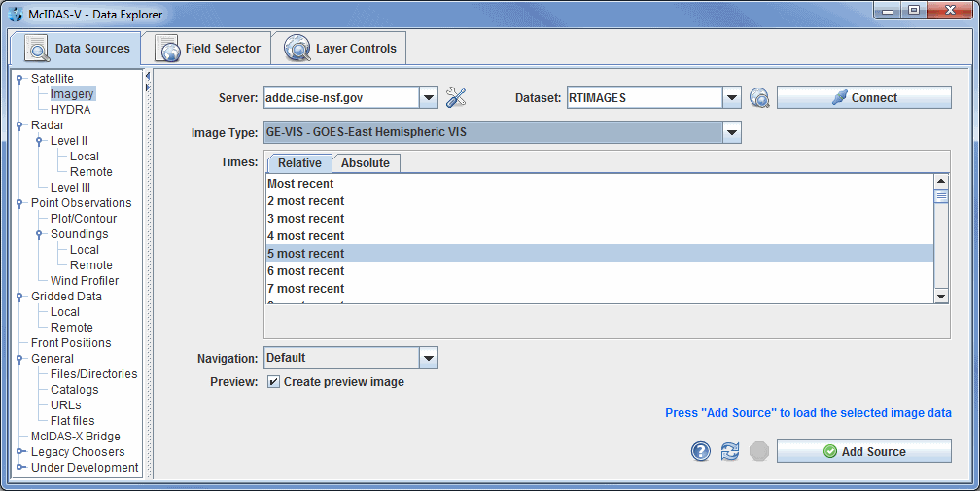
Task: Select "3 most recent" in times list
Action: pyautogui.click(x=306, y=219)
